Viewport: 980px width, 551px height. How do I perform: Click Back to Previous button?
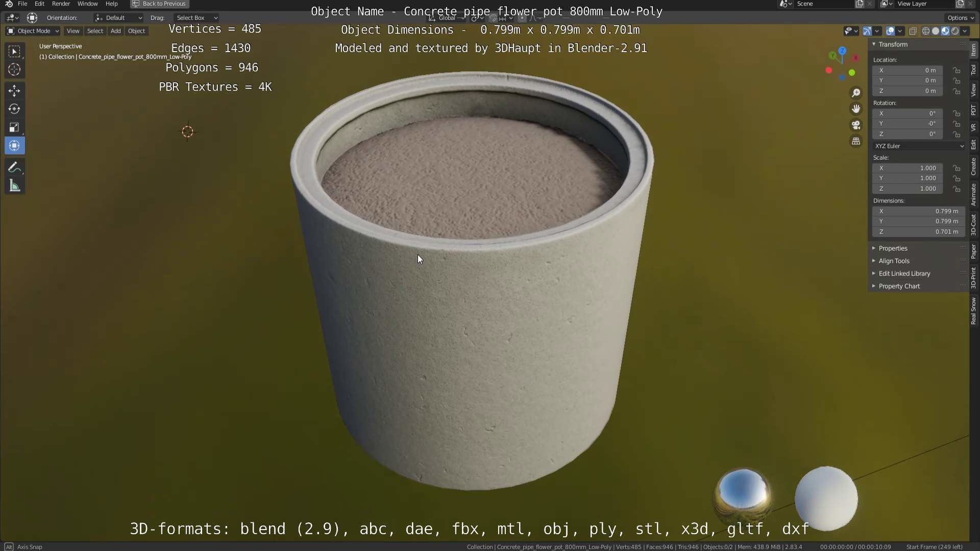pos(160,4)
